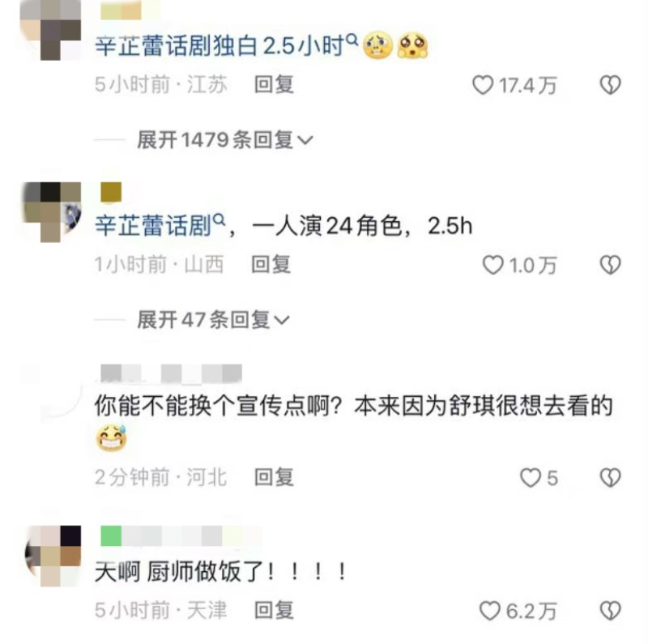Reply to the 天津 comment via 回复
Viewport: 648px width, 644px height.
(274, 611)
